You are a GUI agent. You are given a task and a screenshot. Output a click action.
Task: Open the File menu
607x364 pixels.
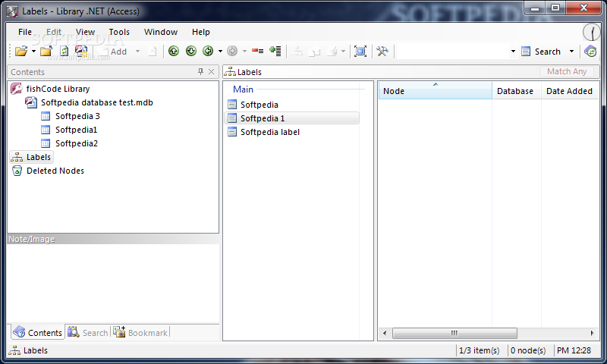pos(25,32)
